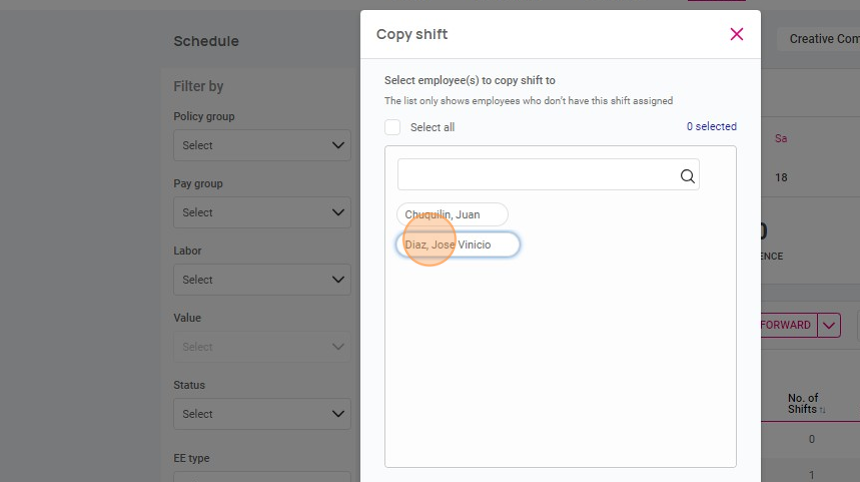Screen dimensions: 860x482
Task: Expand the Pay group dropdown
Action: (261, 213)
